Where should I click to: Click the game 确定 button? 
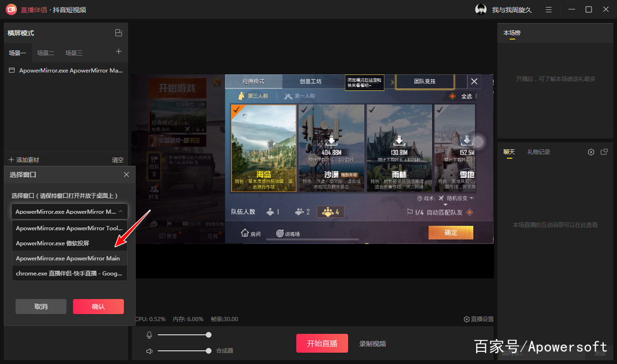[x=451, y=233]
